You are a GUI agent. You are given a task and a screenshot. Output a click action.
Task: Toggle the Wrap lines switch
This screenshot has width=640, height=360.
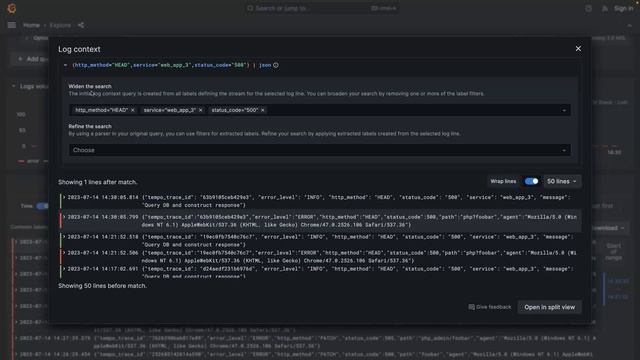(x=531, y=181)
